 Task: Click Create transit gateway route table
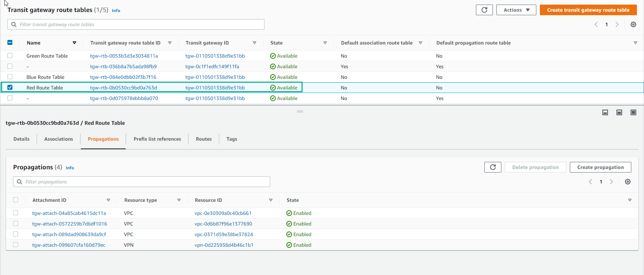(588, 10)
